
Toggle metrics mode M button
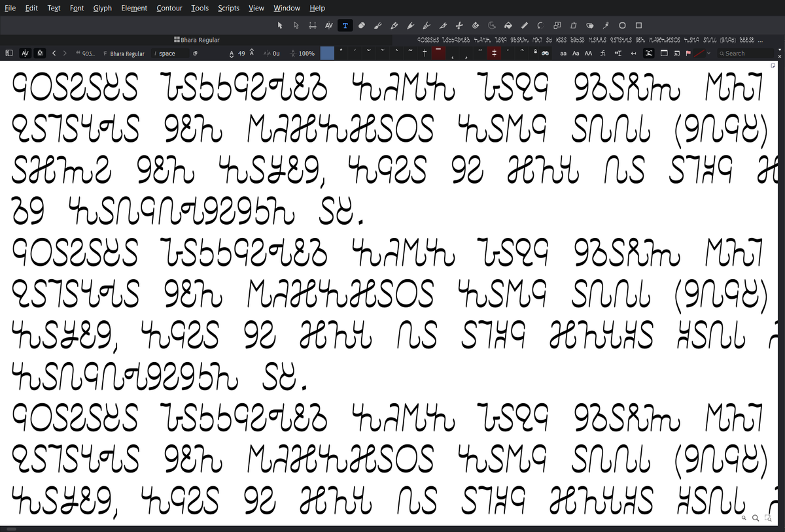(x=40, y=53)
